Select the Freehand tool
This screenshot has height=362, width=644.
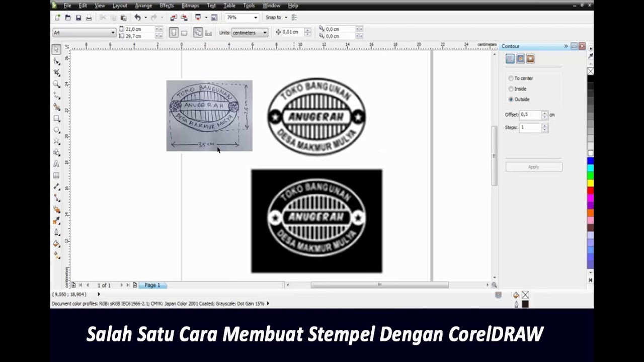tap(56, 96)
